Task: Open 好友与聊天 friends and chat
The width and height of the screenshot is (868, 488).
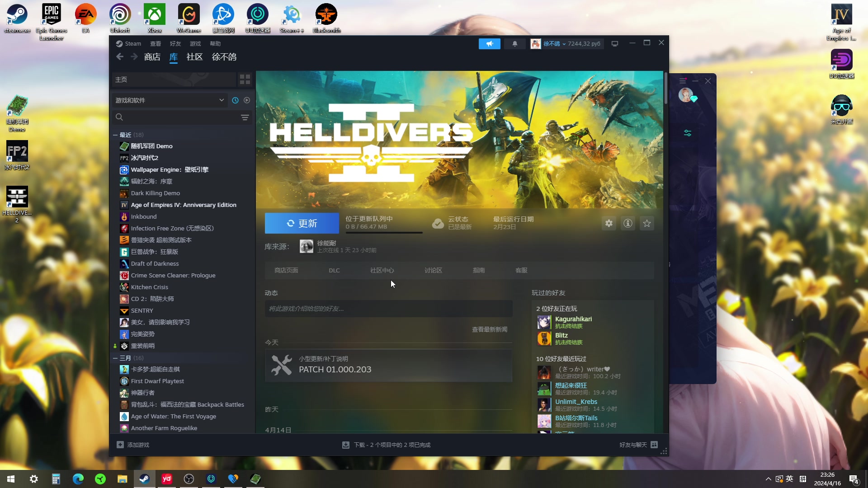Action: click(x=638, y=445)
